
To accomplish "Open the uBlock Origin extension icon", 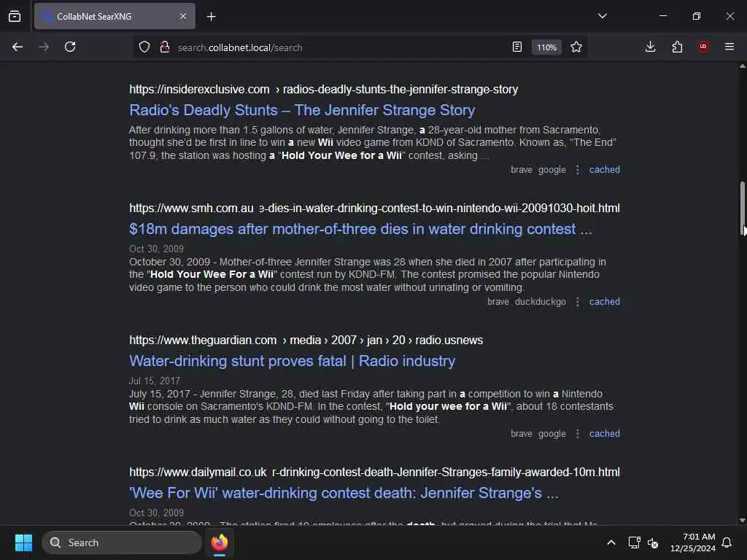I will pos(703,47).
